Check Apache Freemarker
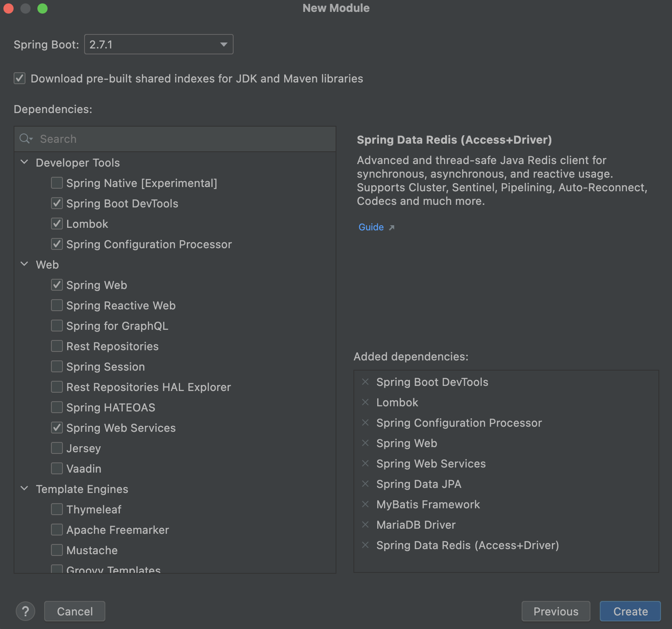This screenshot has width=672, height=629. pos(57,530)
